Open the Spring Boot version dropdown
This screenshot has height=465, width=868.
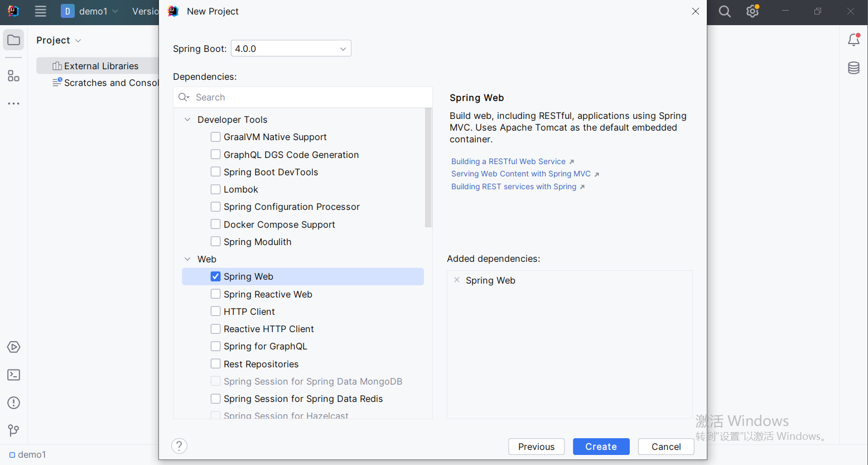pyautogui.click(x=291, y=49)
